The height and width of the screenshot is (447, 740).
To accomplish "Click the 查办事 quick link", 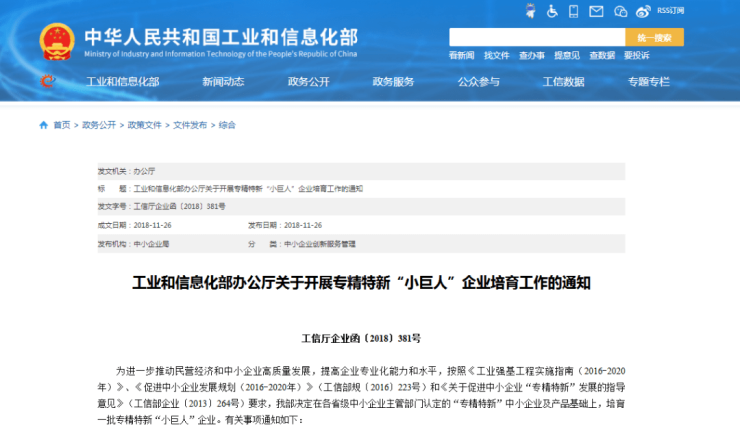I will coord(531,56).
